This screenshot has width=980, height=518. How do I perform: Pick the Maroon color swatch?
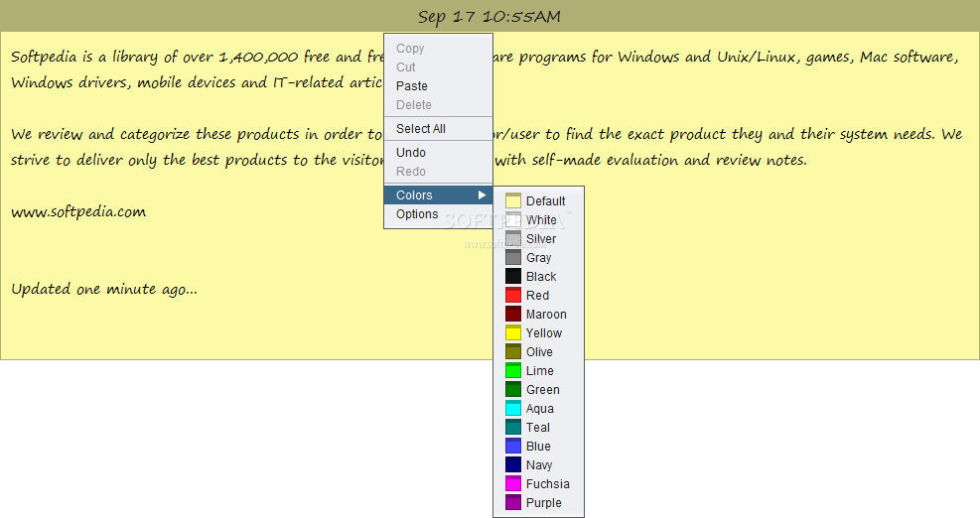click(513, 314)
